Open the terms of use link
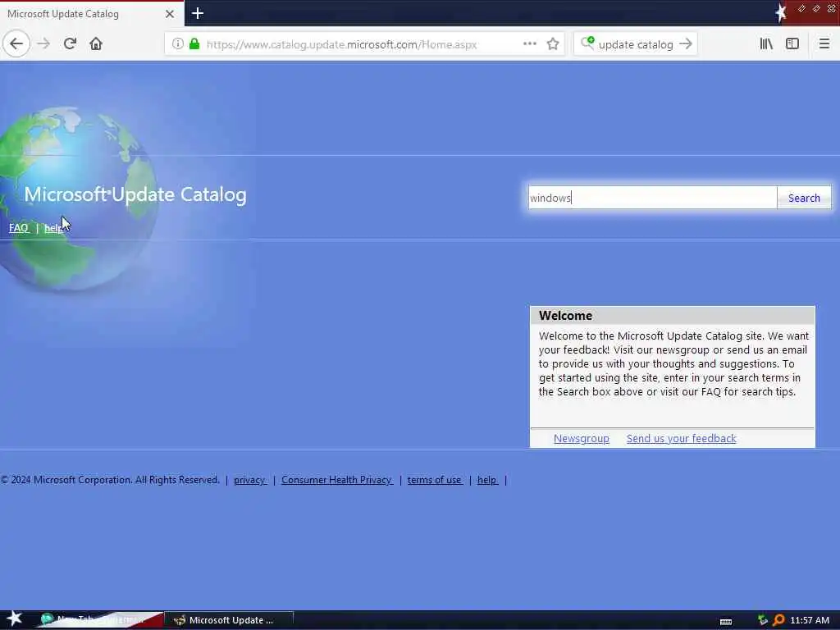The image size is (840, 630). point(435,480)
